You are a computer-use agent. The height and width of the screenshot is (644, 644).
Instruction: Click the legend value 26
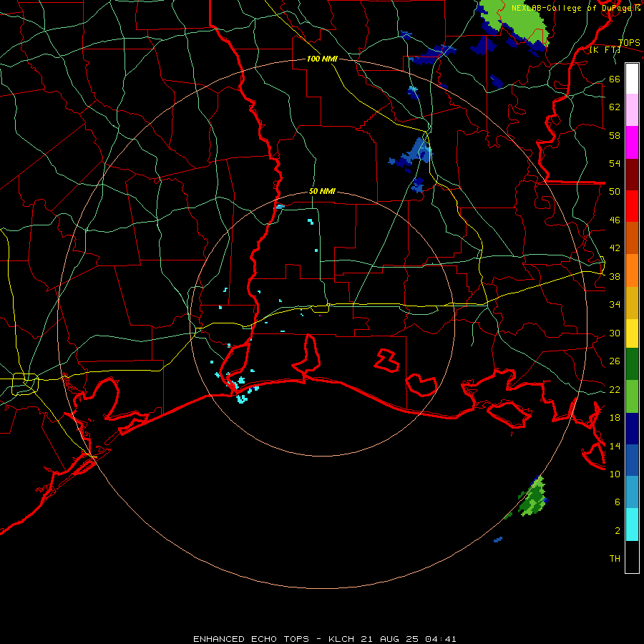click(x=615, y=361)
